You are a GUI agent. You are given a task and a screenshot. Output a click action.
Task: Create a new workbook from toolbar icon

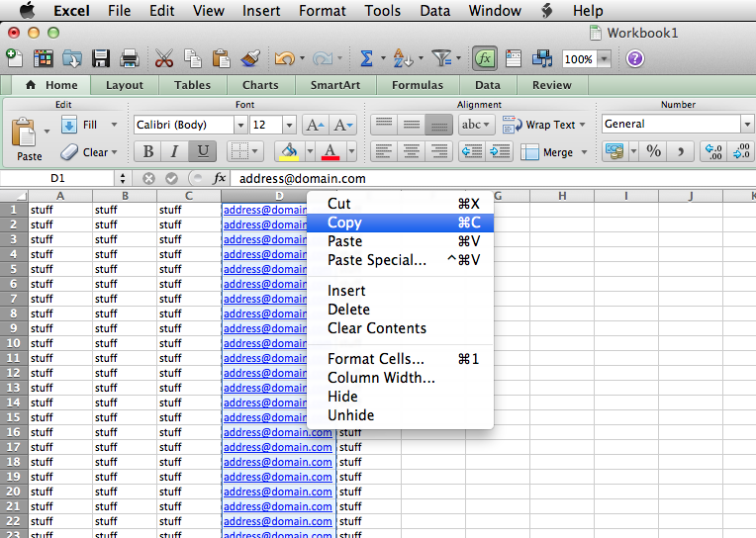(14, 58)
